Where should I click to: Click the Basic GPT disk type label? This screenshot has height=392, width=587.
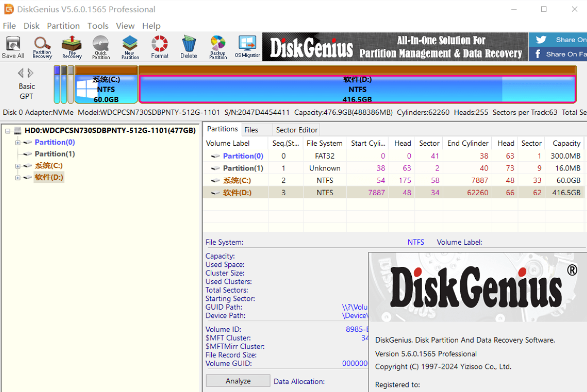pyautogui.click(x=27, y=91)
